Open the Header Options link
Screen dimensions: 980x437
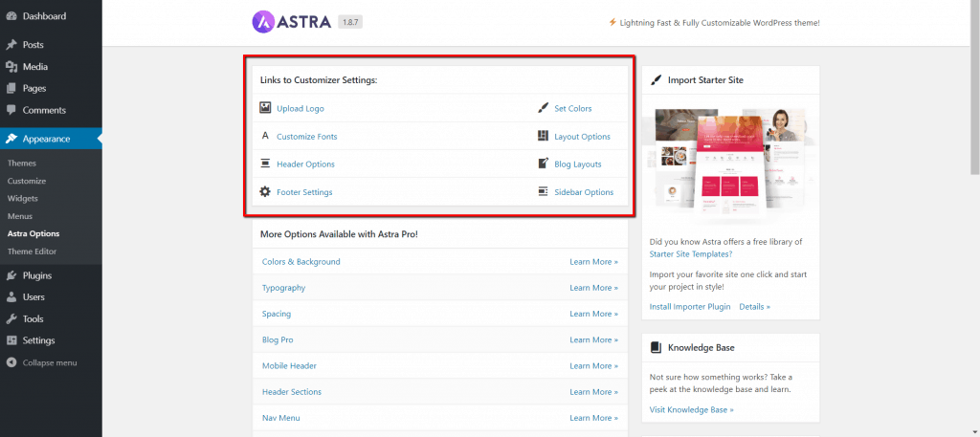(x=305, y=164)
